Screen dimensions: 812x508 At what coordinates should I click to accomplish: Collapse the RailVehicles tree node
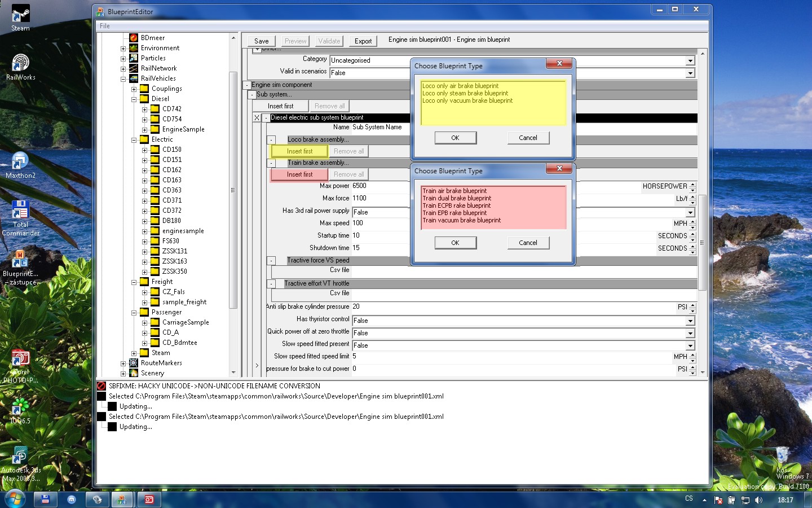click(x=123, y=79)
